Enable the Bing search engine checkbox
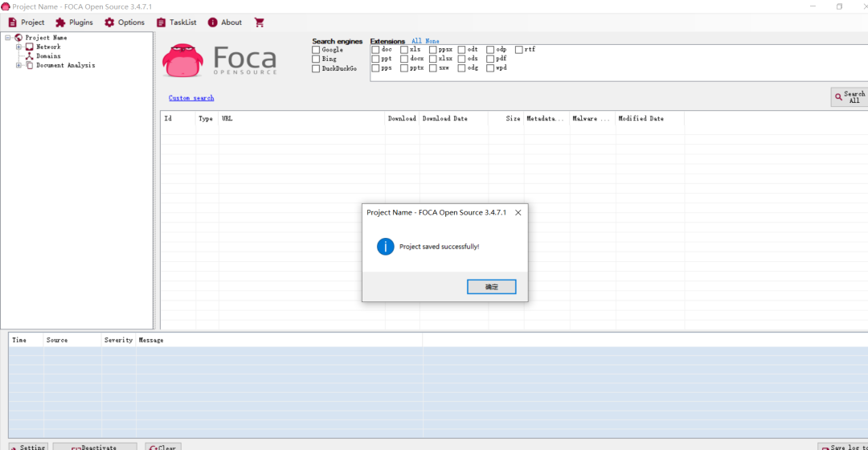Screen dimensions: 868x450 point(316,59)
